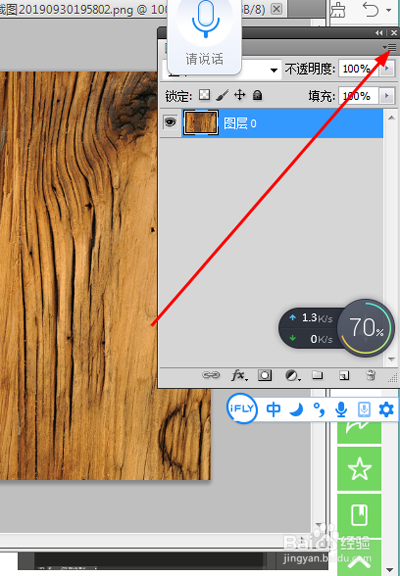The width and height of the screenshot is (400, 576).
Task: Hide layer 图层 0 via eye icon
Action: tap(170, 122)
